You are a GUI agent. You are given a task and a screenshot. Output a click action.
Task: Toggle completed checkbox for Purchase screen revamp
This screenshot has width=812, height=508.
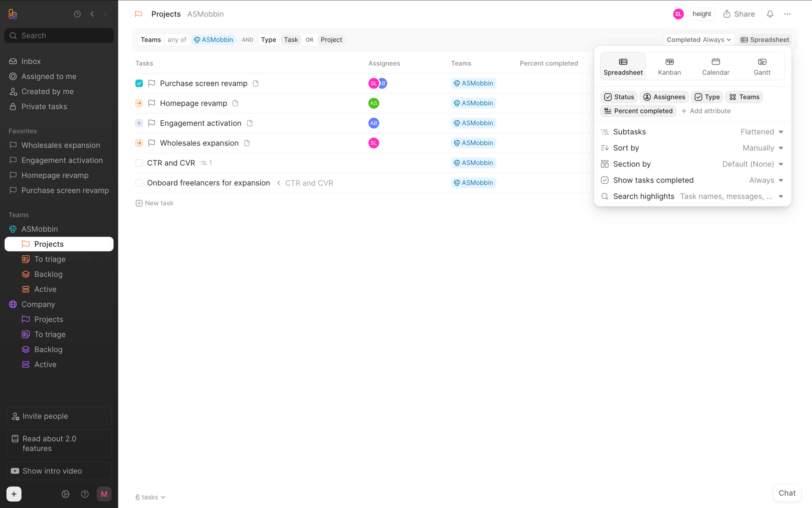139,83
